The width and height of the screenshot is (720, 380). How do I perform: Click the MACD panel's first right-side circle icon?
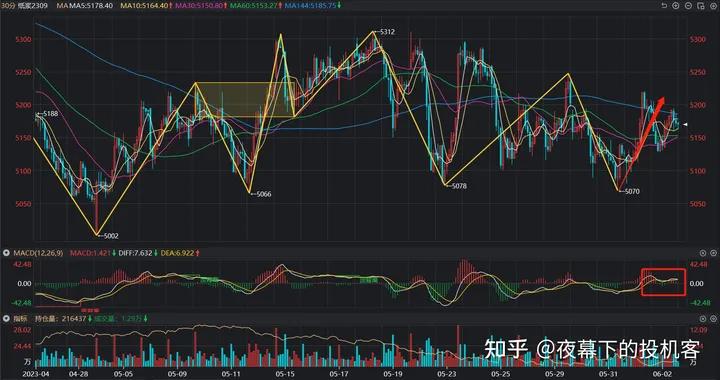click(x=703, y=253)
